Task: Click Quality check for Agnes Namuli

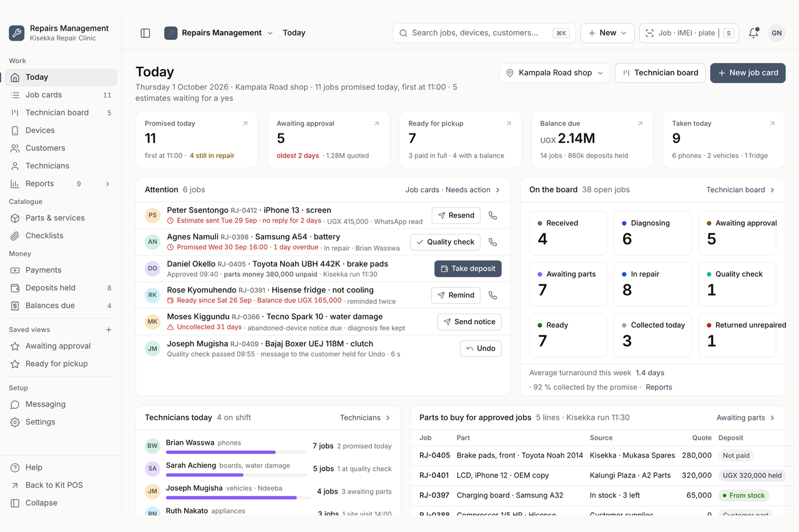Action: click(x=445, y=242)
